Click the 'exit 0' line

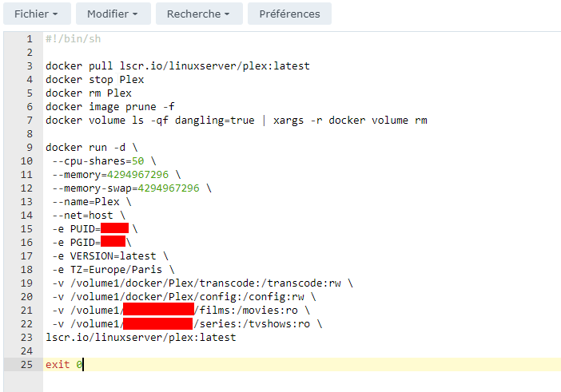(x=64, y=365)
